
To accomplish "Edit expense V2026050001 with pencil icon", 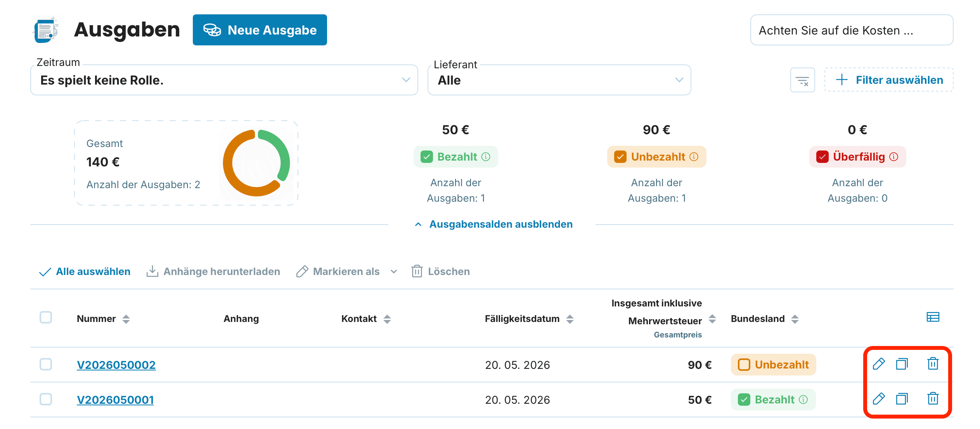I will pyautogui.click(x=878, y=399).
